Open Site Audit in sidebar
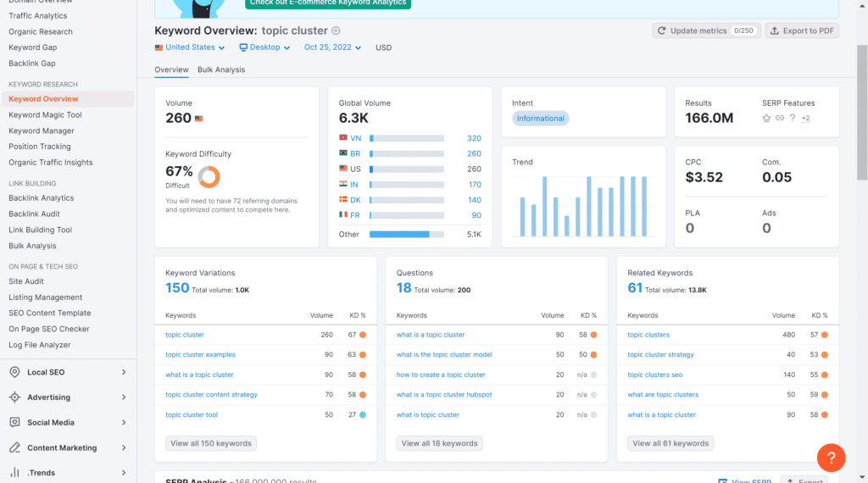This screenshot has height=483, width=868. pos(26,281)
